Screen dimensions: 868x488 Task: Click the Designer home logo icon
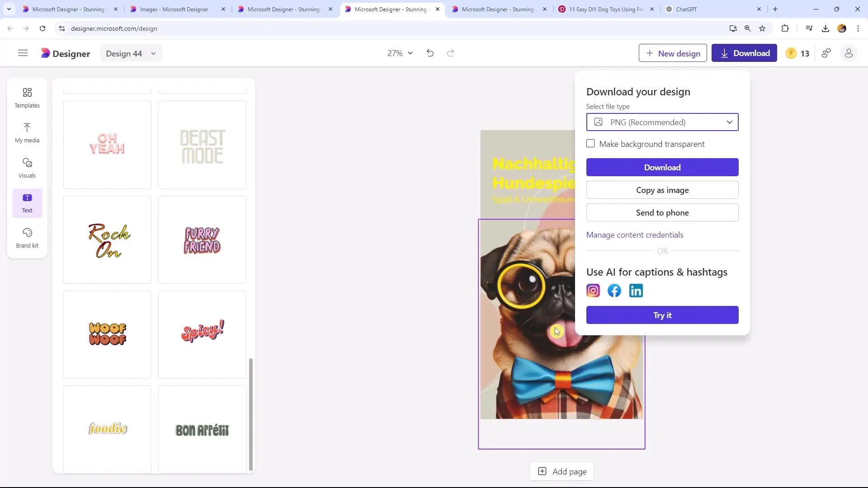pyautogui.click(x=46, y=53)
